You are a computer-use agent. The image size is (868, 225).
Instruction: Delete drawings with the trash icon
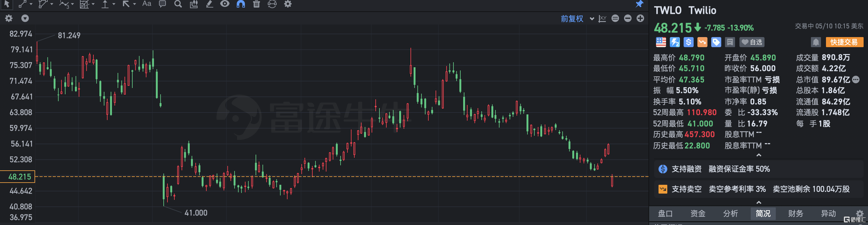[x=257, y=4]
